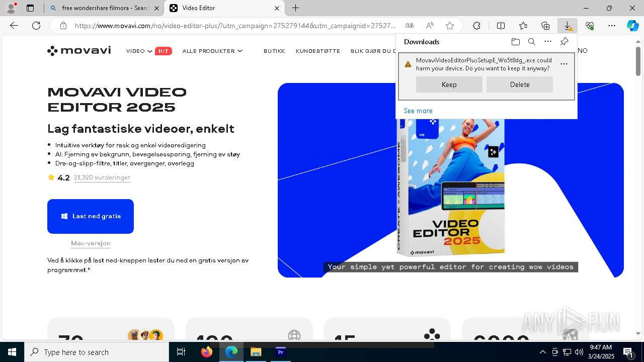Image resolution: width=644 pixels, height=362 pixels.
Task: Click See more in Downloads
Action: [x=418, y=111]
